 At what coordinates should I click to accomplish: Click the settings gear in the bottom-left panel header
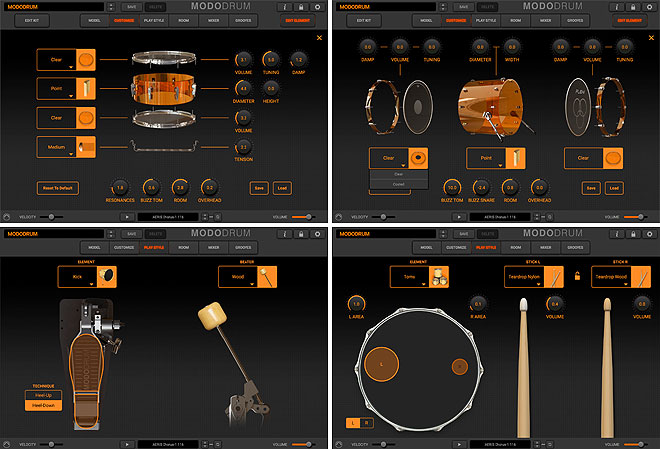(317, 235)
